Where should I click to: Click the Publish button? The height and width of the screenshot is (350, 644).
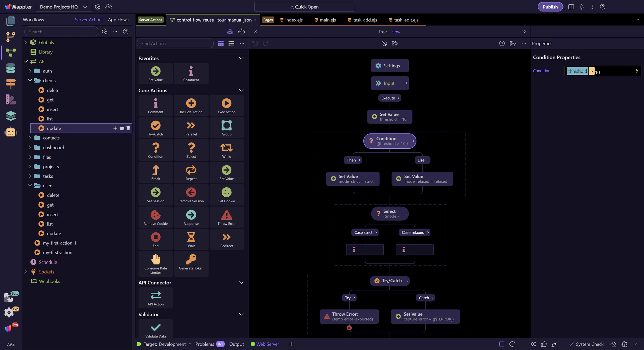(550, 7)
